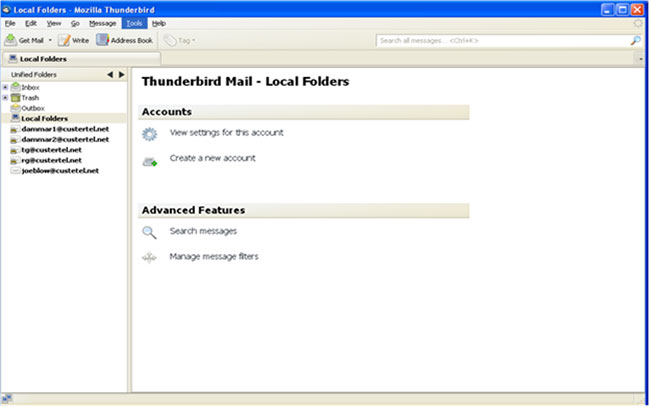The width and height of the screenshot is (650, 407).
Task: Open the Message menu
Action: (102, 23)
